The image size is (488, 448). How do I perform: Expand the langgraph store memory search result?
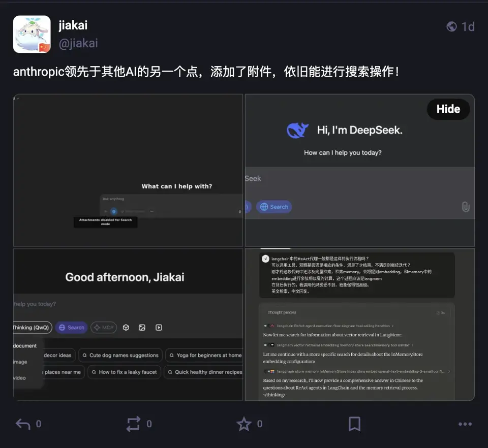tap(357, 371)
